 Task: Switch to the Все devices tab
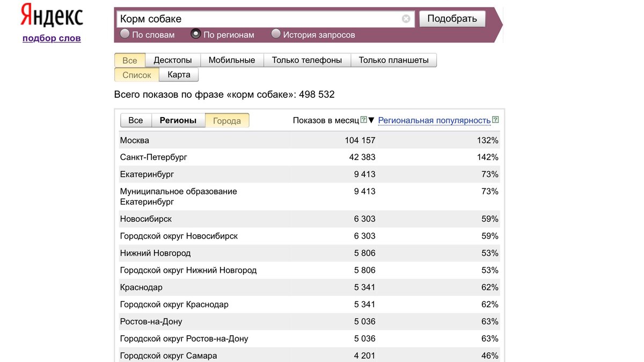point(130,60)
